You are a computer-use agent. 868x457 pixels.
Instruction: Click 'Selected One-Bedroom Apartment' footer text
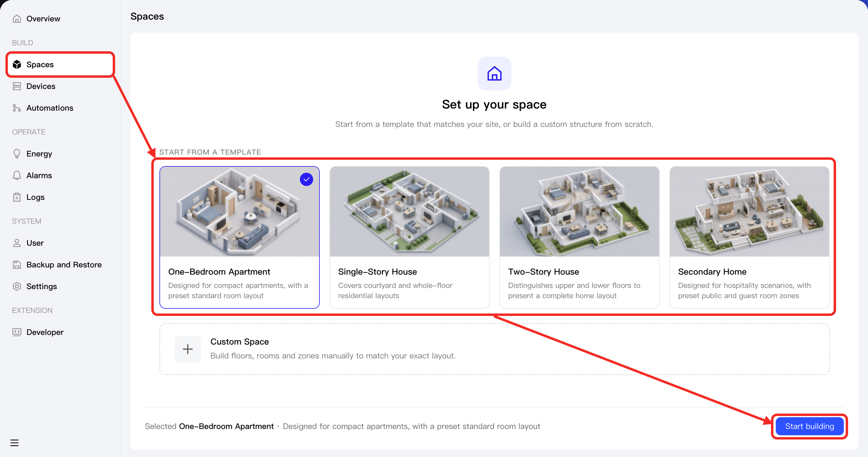pos(209,426)
